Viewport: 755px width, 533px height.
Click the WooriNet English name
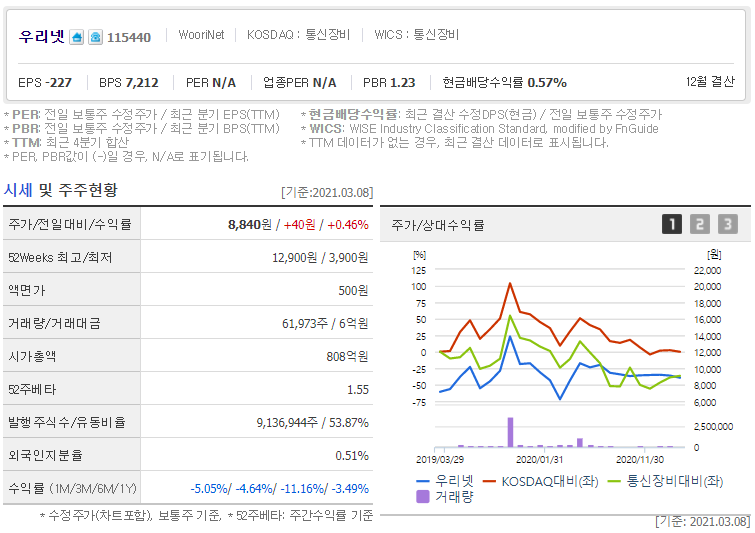(201, 35)
